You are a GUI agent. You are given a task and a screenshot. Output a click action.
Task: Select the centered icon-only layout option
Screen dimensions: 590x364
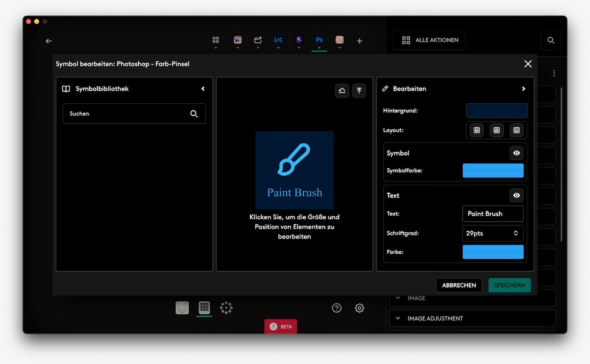517,130
